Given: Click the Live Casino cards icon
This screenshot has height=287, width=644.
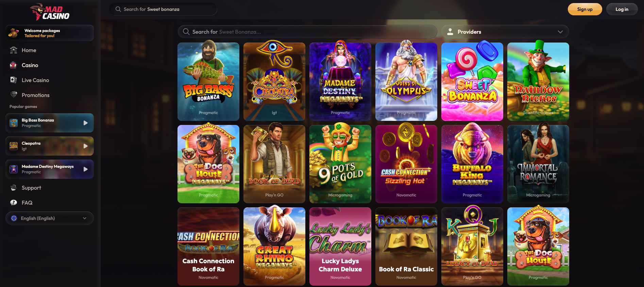Looking at the screenshot, I should (x=14, y=80).
